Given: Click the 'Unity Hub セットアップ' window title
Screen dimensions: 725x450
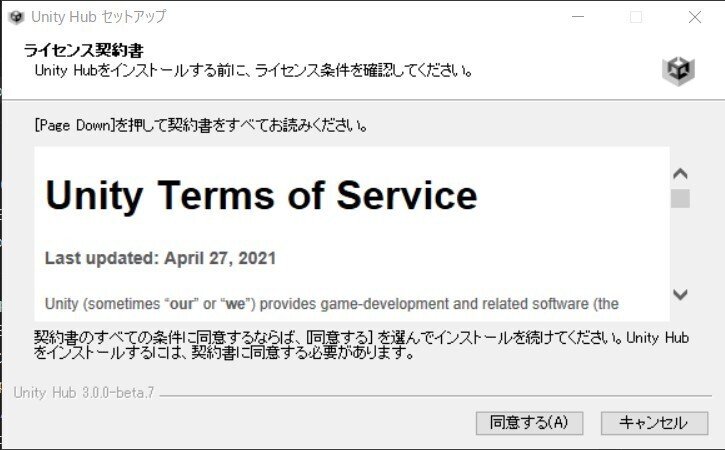Looking at the screenshot, I should pyautogui.click(x=98, y=17).
